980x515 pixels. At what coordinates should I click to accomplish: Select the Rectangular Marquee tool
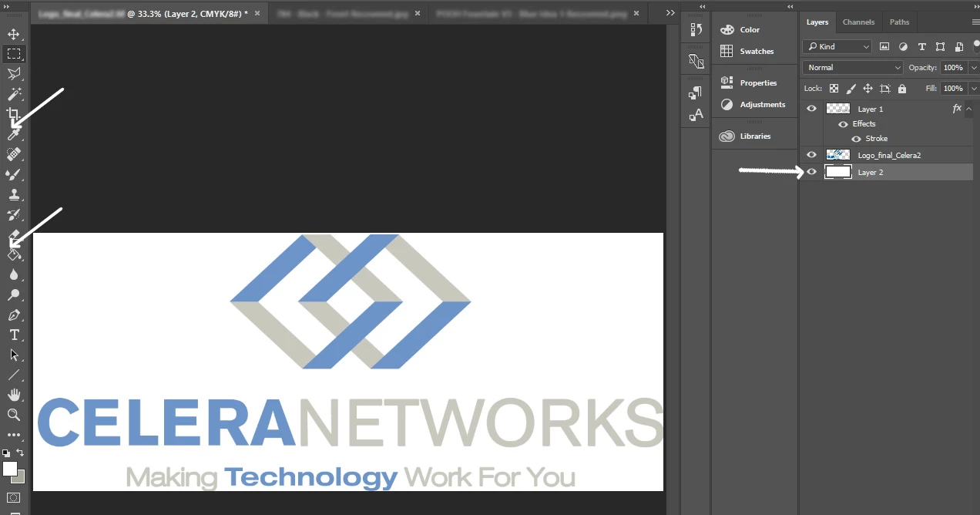pos(14,54)
